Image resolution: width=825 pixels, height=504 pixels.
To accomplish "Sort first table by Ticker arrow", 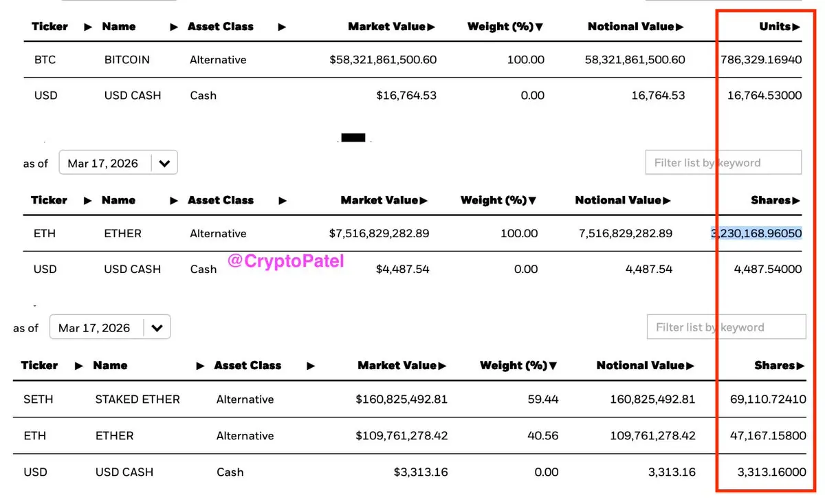I will click(x=87, y=27).
